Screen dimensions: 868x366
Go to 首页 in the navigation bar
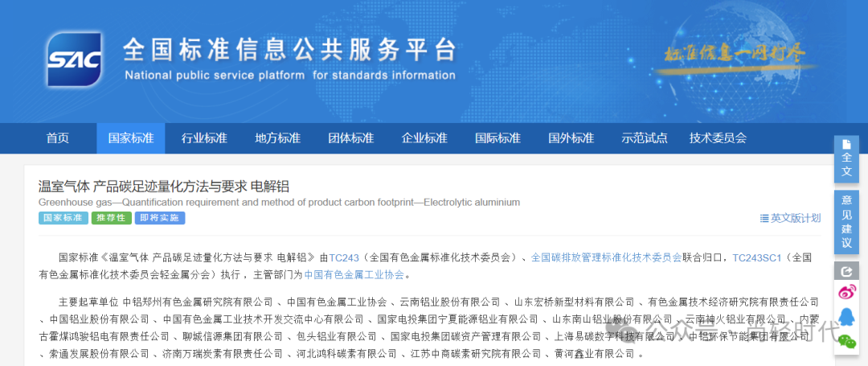click(58, 138)
